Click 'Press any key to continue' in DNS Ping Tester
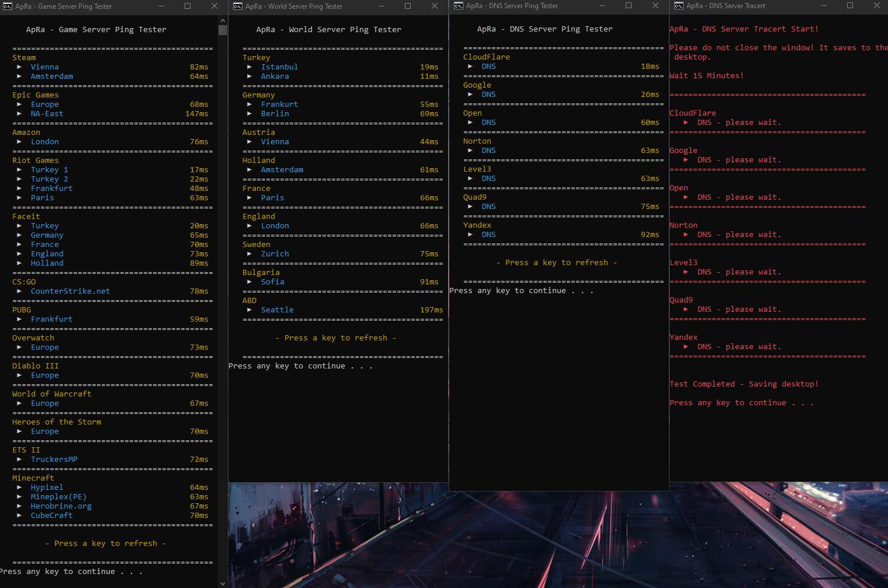 [521, 291]
